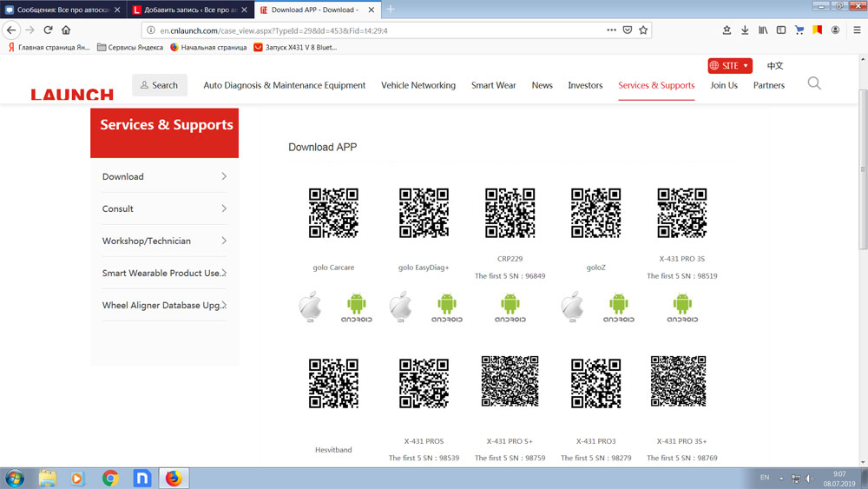Expand the Consult sidebar section
The image size is (868, 489).
164,208
